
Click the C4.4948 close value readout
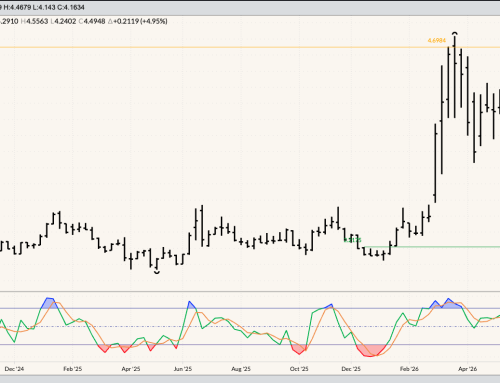click(92, 21)
